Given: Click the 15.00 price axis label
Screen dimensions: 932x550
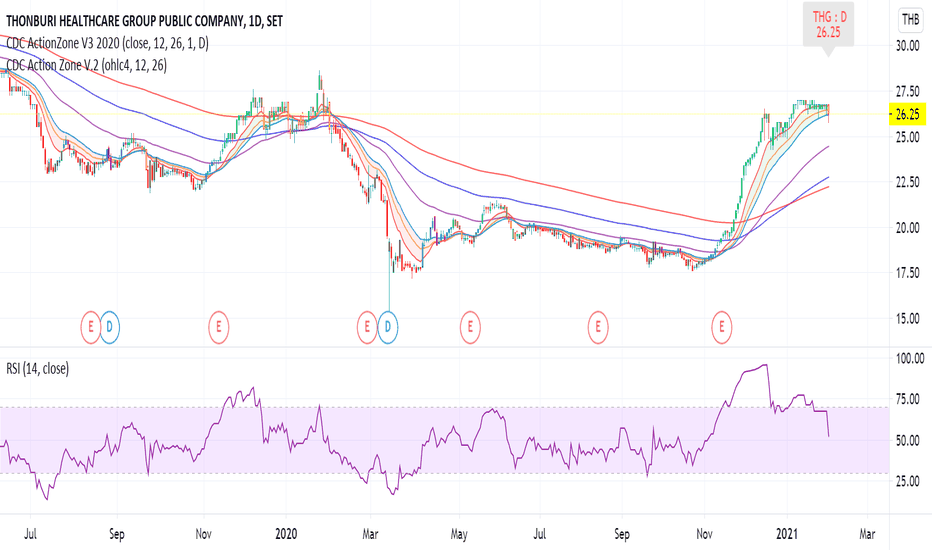Looking at the screenshot, I should coord(908,318).
